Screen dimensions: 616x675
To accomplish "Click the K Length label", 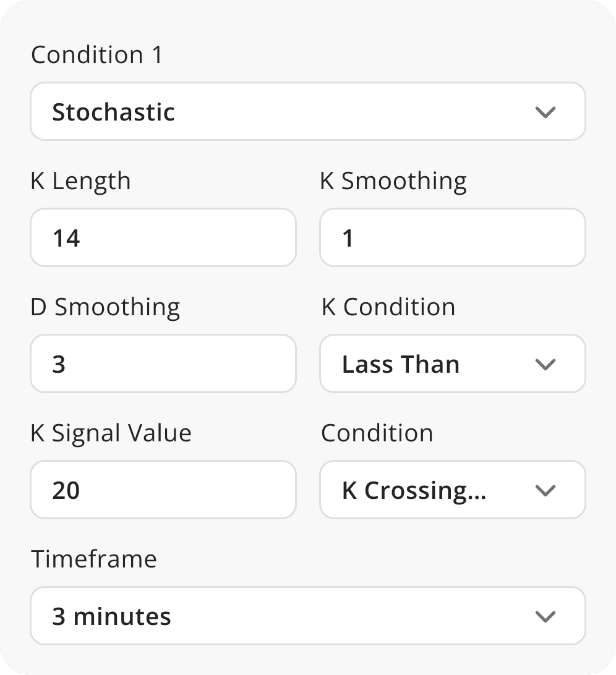I will coord(81,181).
